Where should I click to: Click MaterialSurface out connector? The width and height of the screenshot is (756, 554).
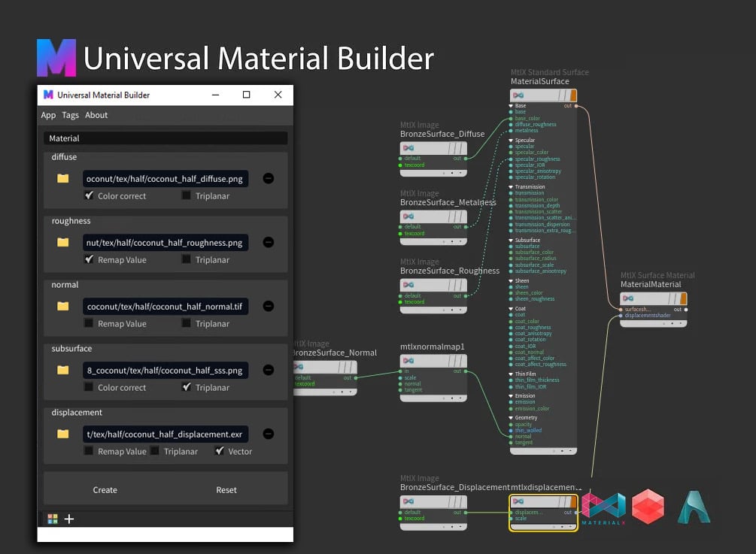click(x=576, y=105)
